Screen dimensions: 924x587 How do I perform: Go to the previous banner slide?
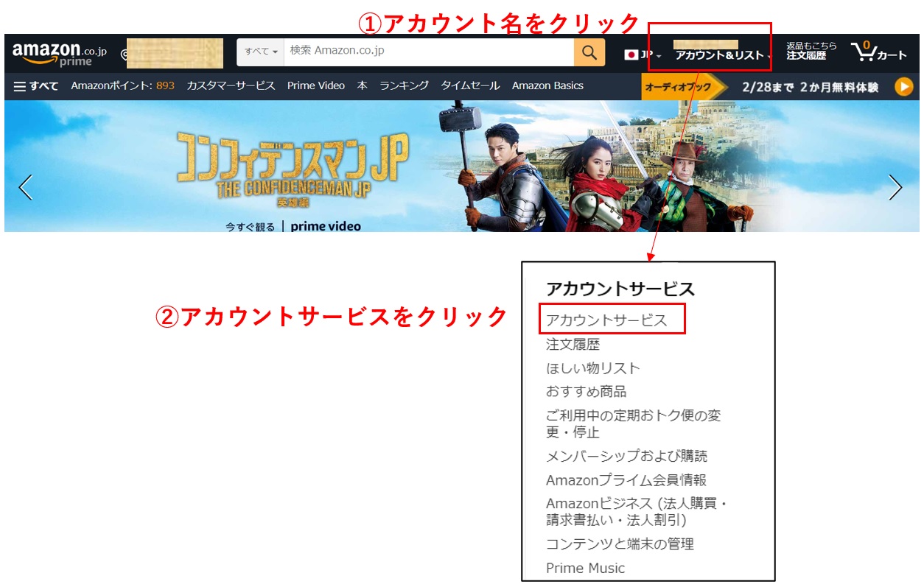pyautogui.click(x=26, y=187)
